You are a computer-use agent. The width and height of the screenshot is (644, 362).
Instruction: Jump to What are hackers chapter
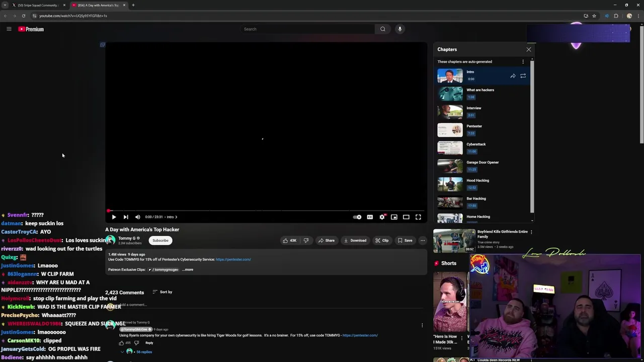483,94
